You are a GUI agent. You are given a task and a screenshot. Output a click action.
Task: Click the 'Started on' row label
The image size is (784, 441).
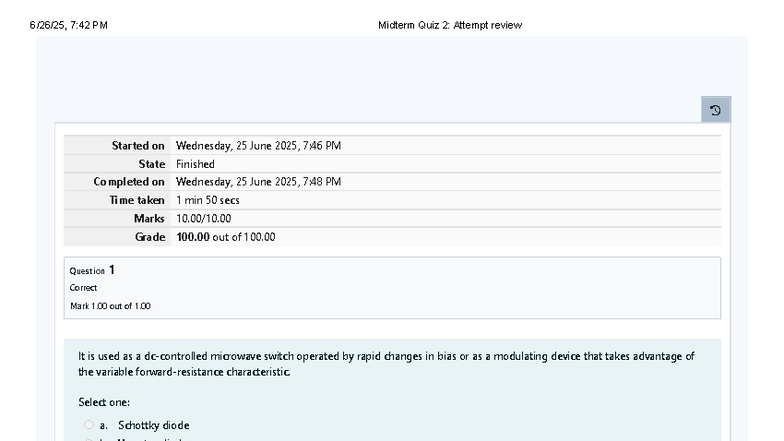click(138, 146)
